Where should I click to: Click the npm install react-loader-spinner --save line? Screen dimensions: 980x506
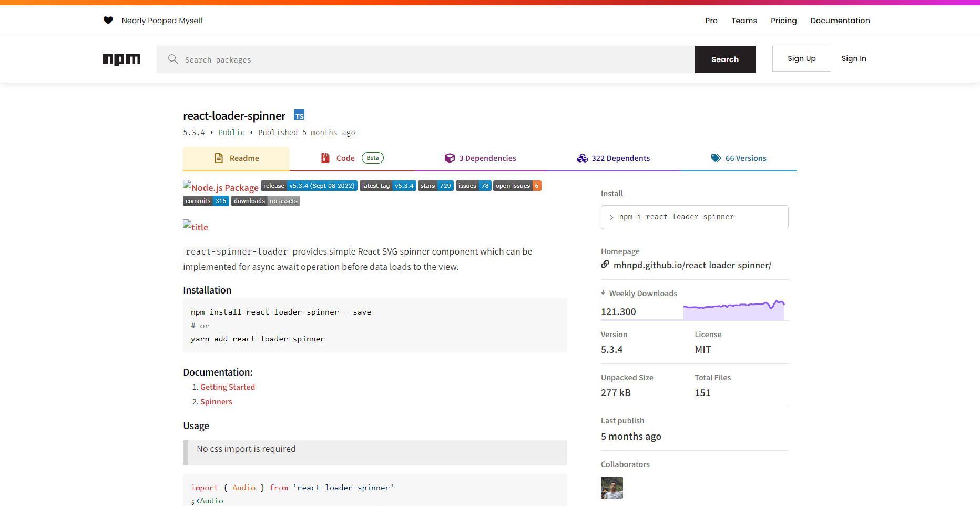[x=281, y=312]
